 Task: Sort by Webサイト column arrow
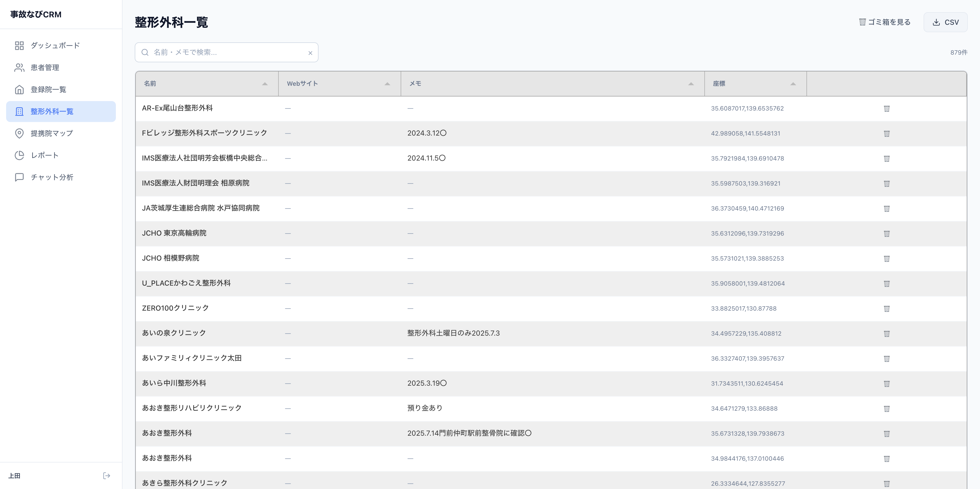pyautogui.click(x=387, y=84)
